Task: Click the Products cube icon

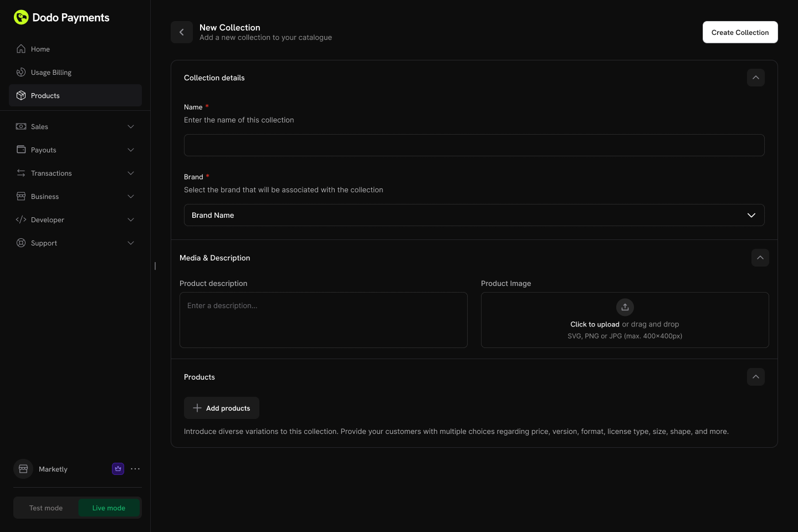Action: 21,95
